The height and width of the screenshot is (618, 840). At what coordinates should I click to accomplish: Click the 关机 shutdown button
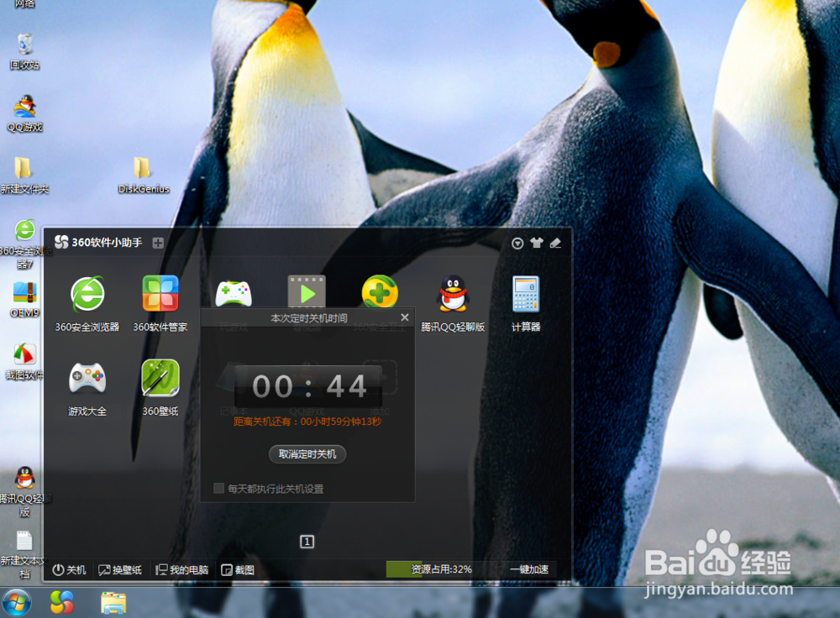[69, 570]
